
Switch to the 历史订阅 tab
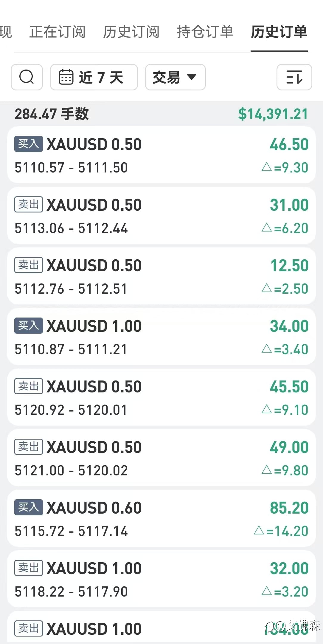pos(131,32)
